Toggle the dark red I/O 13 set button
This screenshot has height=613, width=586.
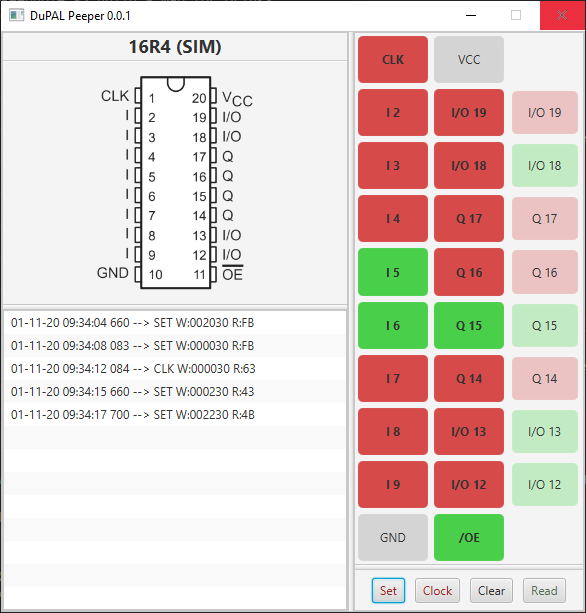469,432
